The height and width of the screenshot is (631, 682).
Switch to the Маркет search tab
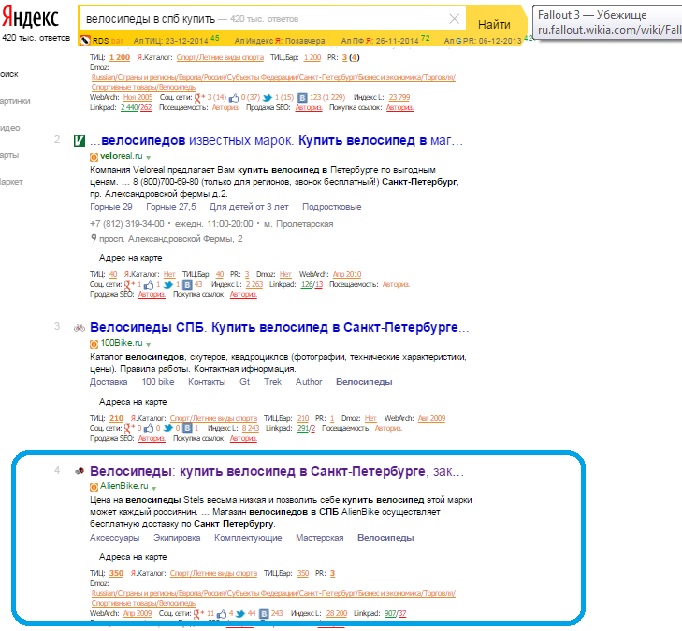point(11,182)
